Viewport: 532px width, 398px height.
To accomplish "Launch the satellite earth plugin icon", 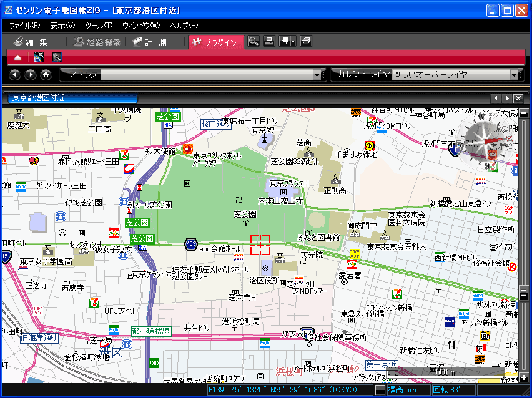I will (x=38, y=57).
